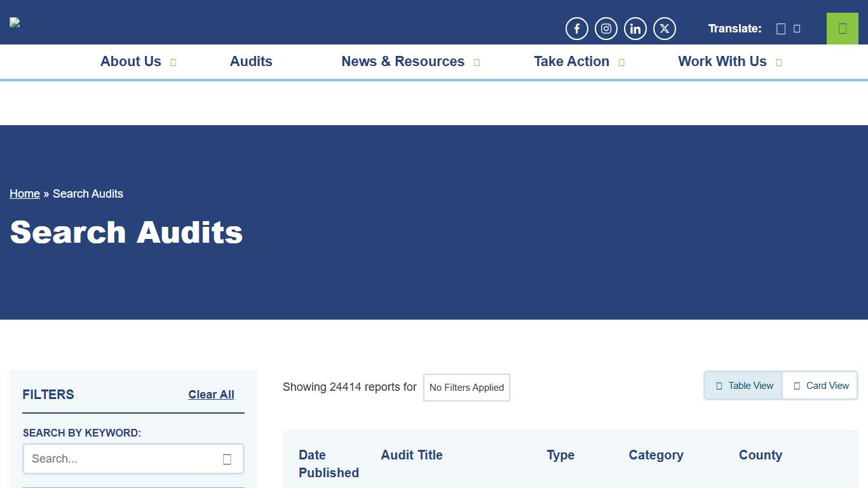Expand the Work With Us dropdown
Viewport: 868px width, 488px height.
point(722,61)
